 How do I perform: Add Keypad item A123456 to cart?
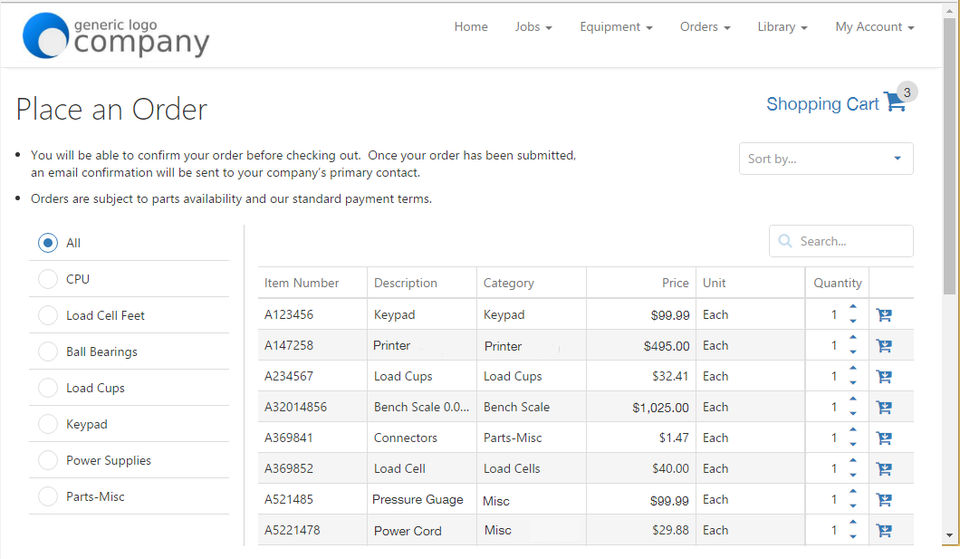[x=883, y=315]
